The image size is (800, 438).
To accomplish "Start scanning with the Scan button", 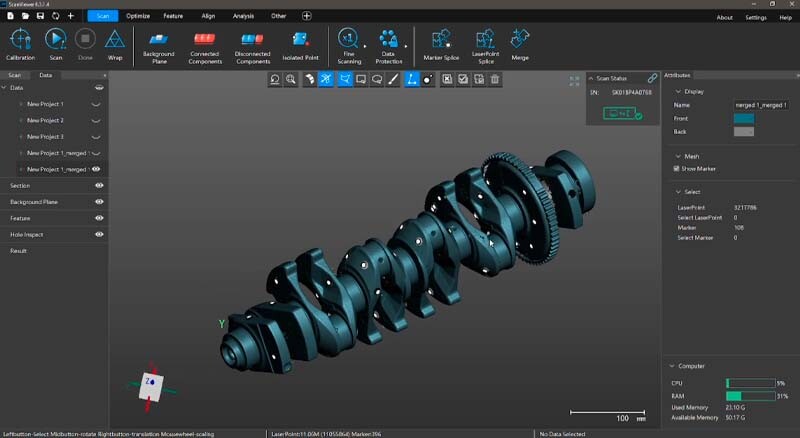I will (56, 39).
